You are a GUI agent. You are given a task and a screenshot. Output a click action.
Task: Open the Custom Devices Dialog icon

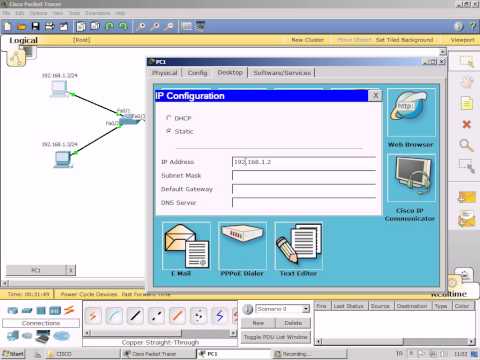click(200, 26)
